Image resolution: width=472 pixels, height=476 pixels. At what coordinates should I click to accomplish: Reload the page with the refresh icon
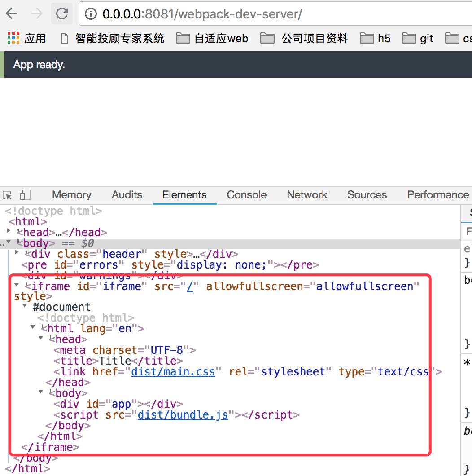[x=62, y=13]
